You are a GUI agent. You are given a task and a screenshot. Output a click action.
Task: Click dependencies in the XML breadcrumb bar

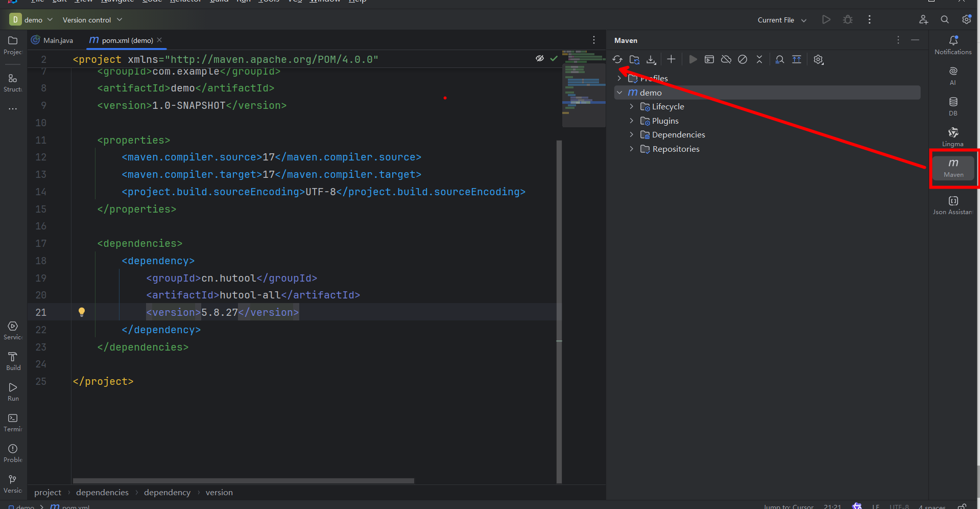click(x=102, y=493)
